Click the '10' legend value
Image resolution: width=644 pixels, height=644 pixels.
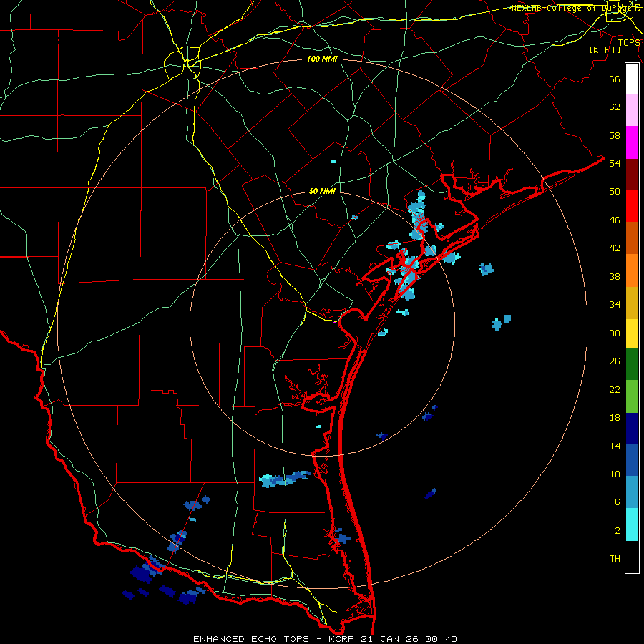pos(615,474)
